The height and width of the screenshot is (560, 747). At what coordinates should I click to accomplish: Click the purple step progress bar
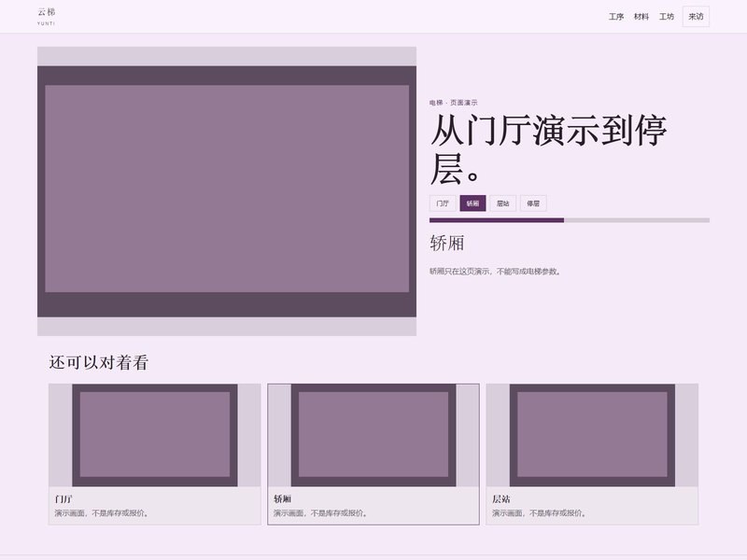point(570,220)
